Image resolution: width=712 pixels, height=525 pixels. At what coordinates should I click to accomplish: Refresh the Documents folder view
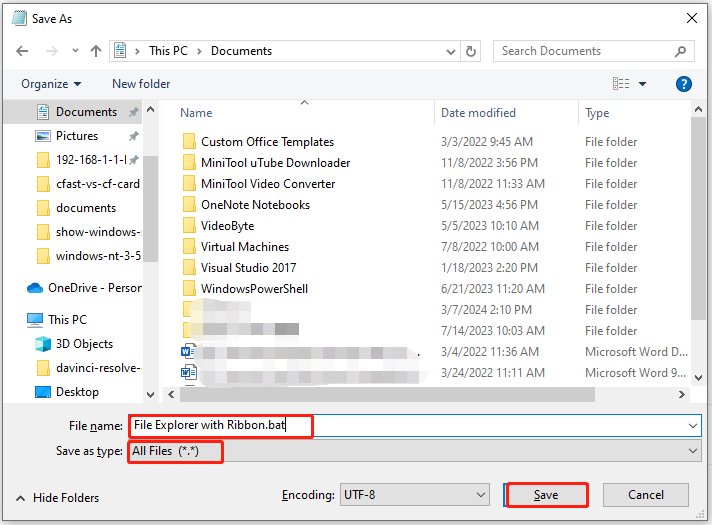[471, 51]
